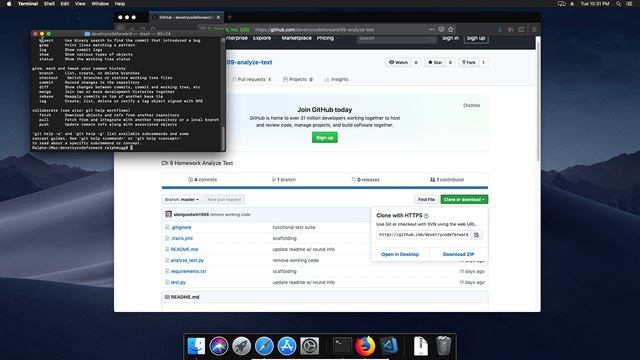
Task: Click the Terminal icon in Dock
Action: (x=342, y=346)
